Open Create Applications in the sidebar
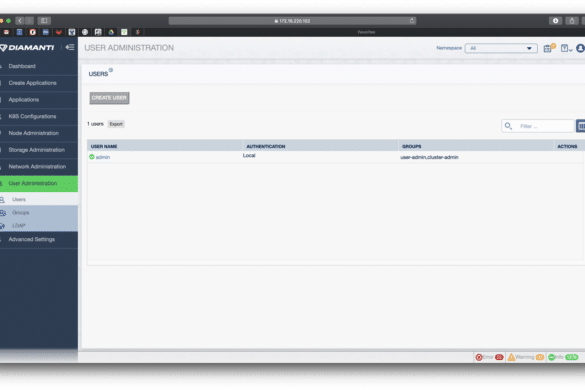585x390 pixels. pyautogui.click(x=39, y=83)
